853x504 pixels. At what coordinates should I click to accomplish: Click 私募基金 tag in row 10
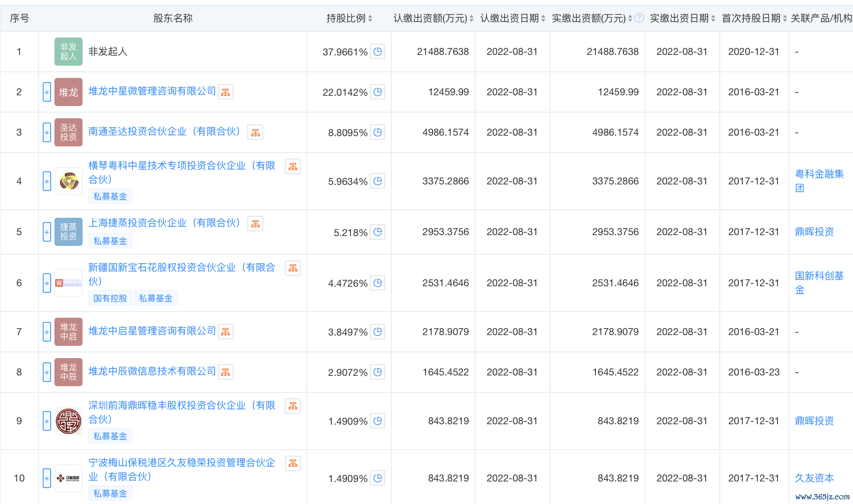(x=110, y=494)
